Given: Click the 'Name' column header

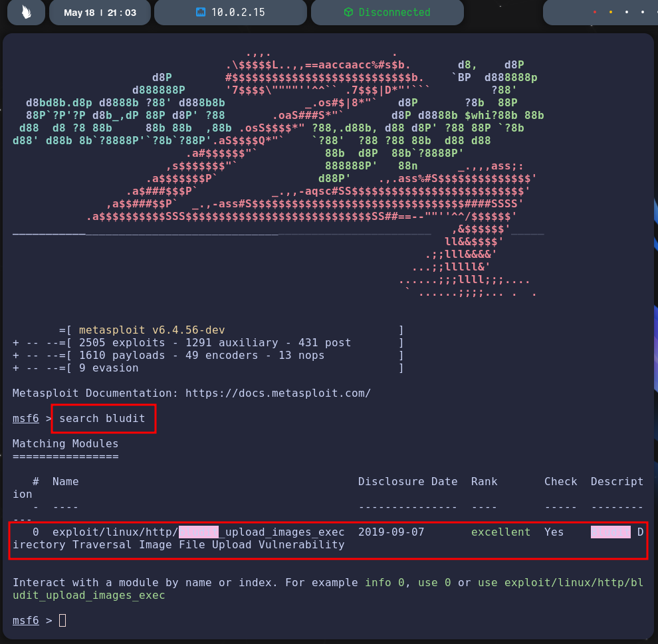Looking at the screenshot, I should [x=65, y=481].
